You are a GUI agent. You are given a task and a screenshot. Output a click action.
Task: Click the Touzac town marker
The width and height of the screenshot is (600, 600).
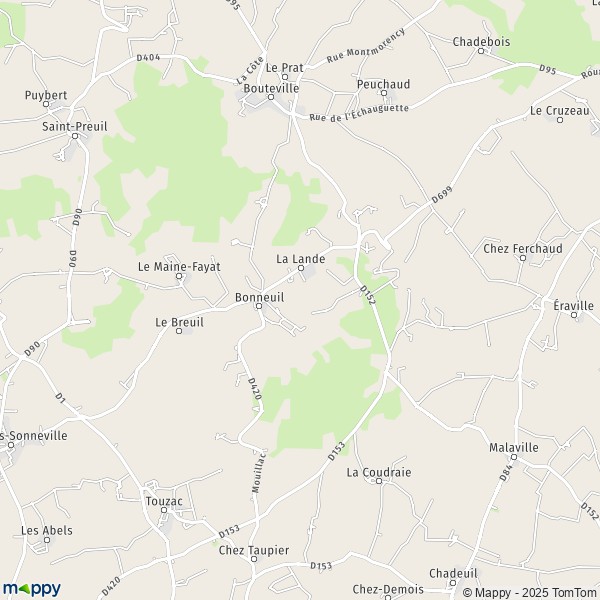(164, 510)
